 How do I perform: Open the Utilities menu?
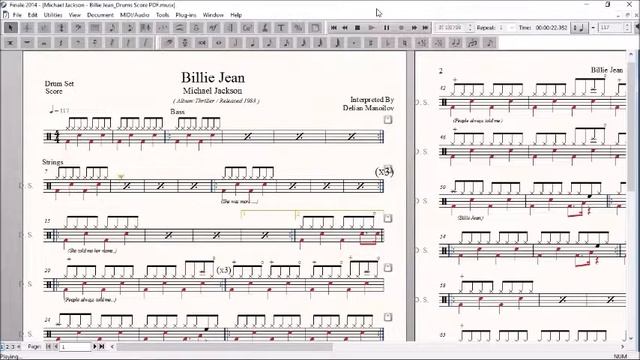coord(53,15)
